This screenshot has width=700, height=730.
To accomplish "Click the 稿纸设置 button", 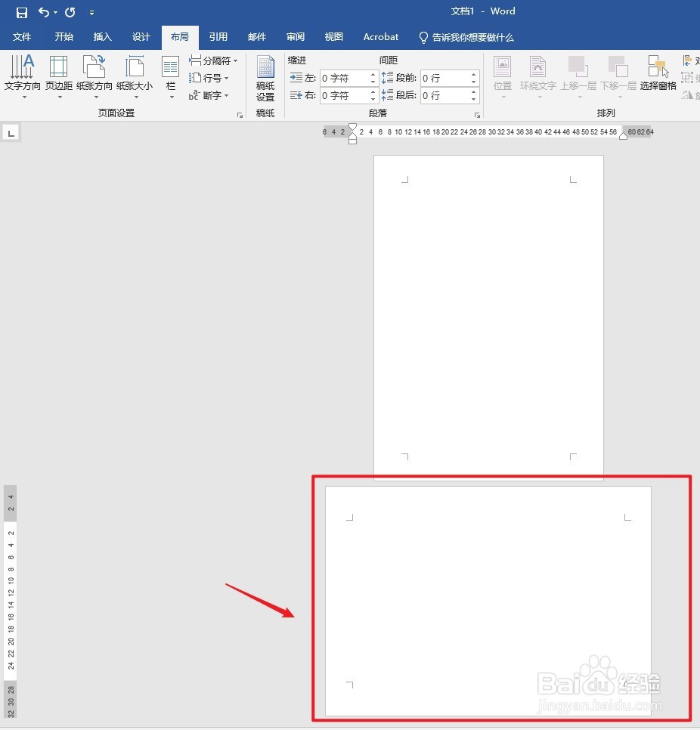I will click(x=265, y=79).
